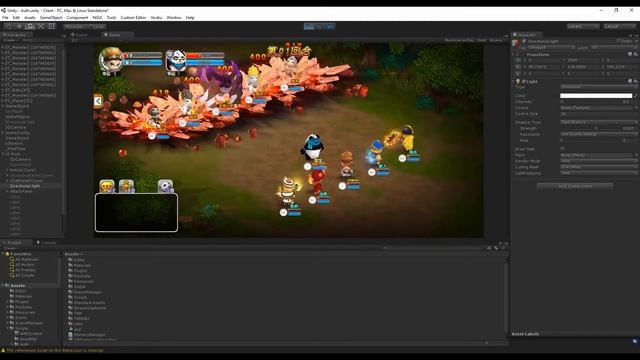Open the File menu
This screenshot has width=640, height=360.
click(x=5, y=18)
